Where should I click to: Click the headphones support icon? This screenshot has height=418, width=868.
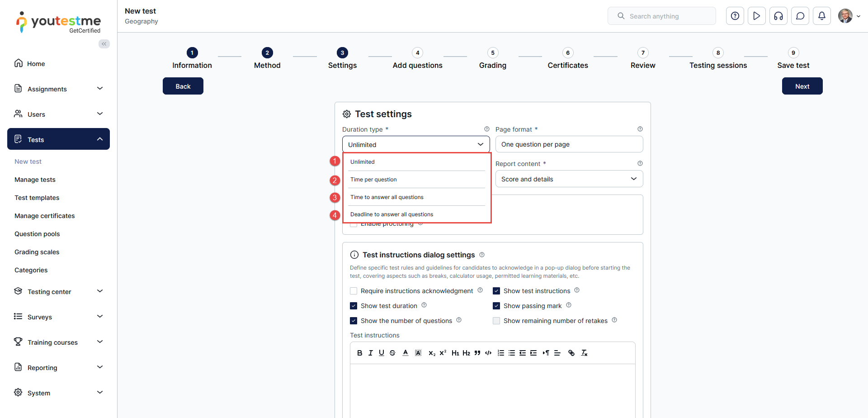(x=778, y=16)
